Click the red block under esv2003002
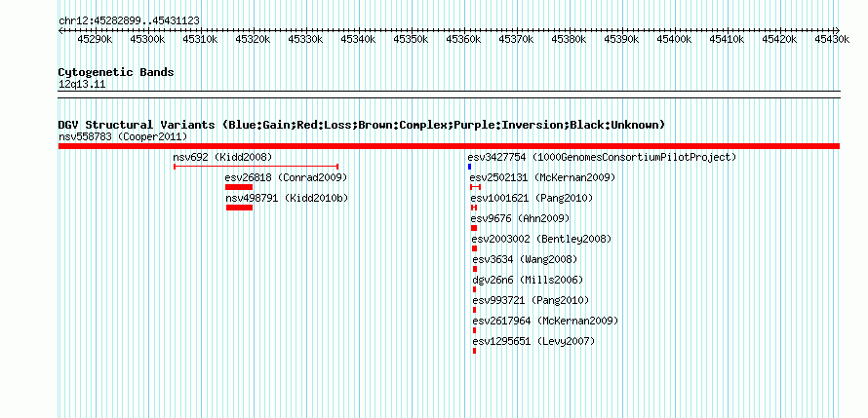Screen dimensions: 868x418 pyautogui.click(x=474, y=248)
